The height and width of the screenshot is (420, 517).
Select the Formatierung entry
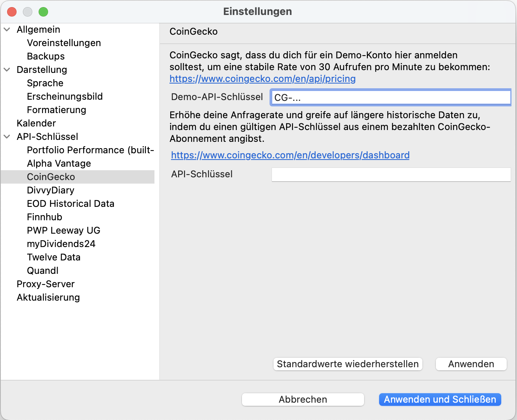coord(56,110)
